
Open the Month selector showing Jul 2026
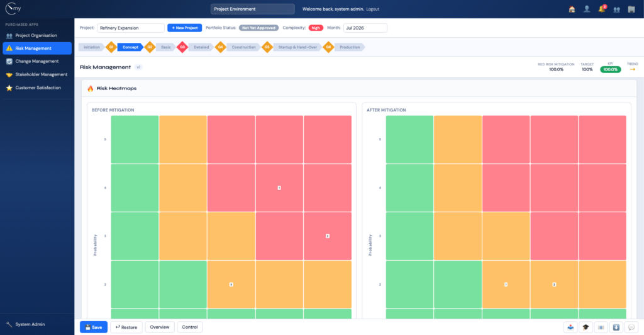[365, 28]
